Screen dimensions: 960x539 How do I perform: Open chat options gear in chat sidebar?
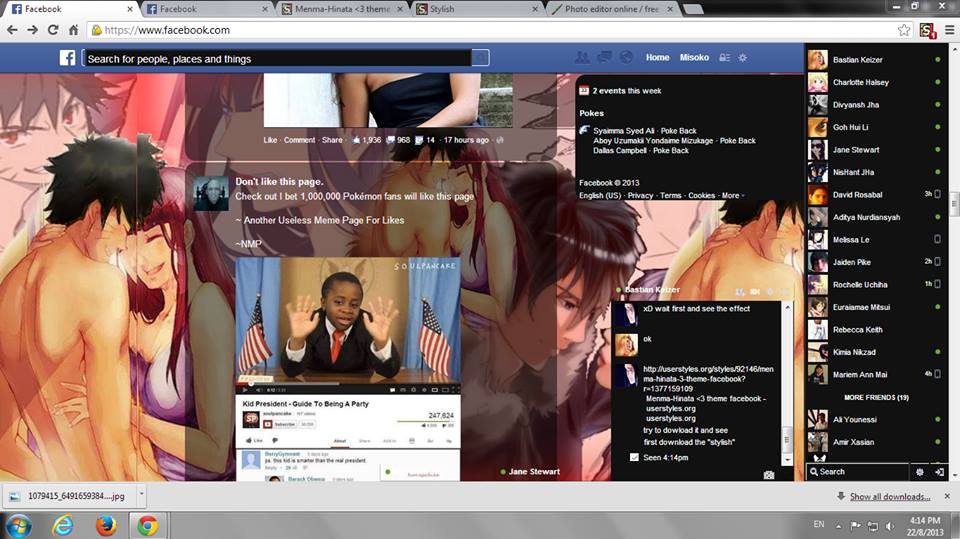[x=920, y=472]
